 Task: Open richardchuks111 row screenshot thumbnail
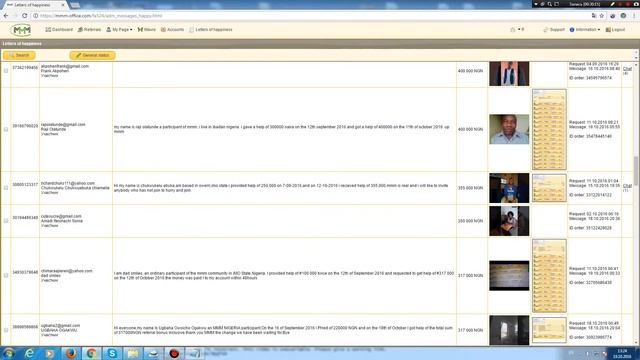(x=549, y=188)
